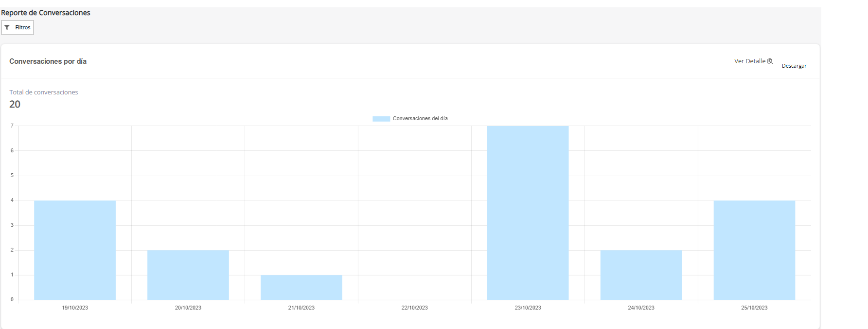868x329 pixels.
Task: Toggle the light blue legend swatch
Action: (381, 119)
